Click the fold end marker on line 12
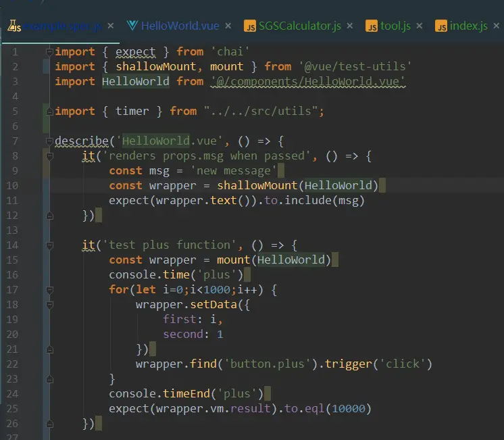504x440 pixels. tap(49, 216)
